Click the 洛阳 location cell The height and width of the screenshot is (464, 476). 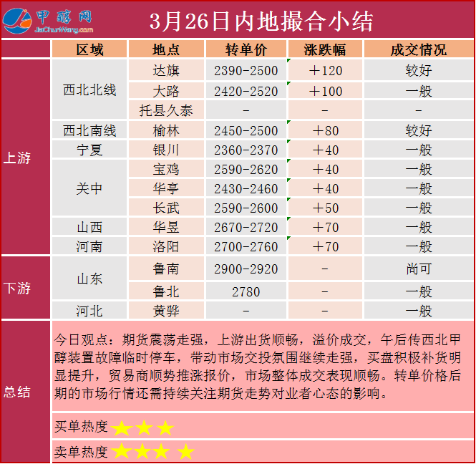click(166, 246)
